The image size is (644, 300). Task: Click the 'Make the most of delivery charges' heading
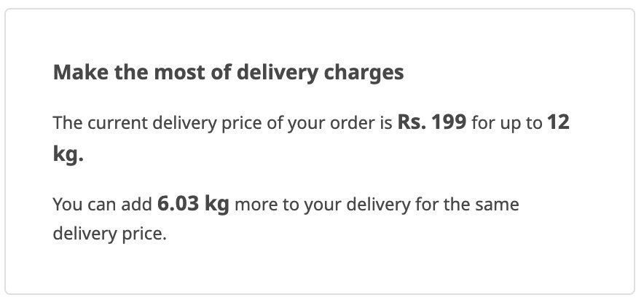228,73
